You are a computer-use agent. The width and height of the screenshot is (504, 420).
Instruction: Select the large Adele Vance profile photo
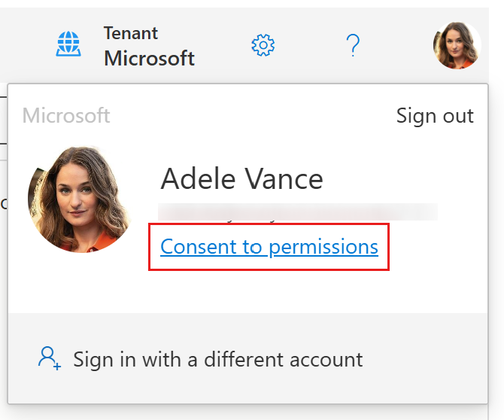(x=80, y=199)
